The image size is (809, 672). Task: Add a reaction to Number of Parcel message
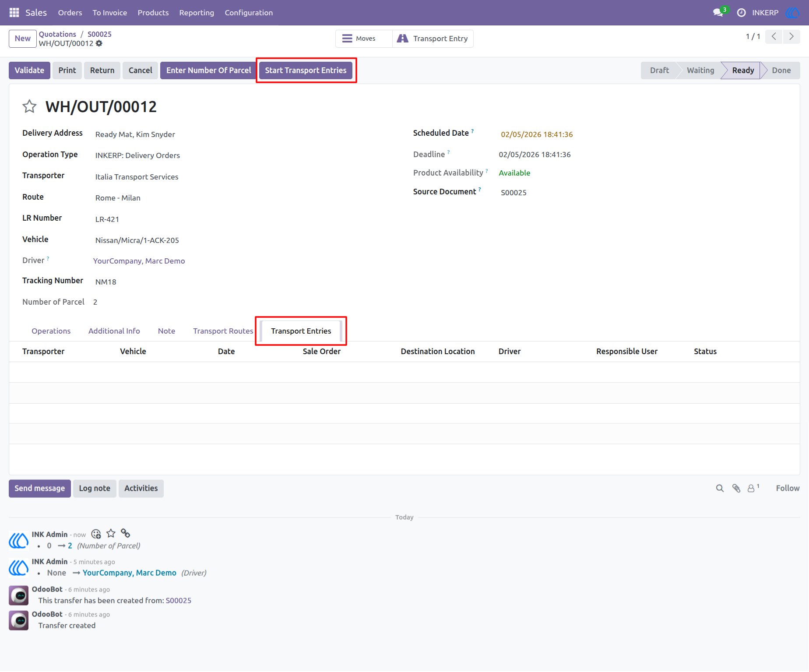tap(96, 534)
